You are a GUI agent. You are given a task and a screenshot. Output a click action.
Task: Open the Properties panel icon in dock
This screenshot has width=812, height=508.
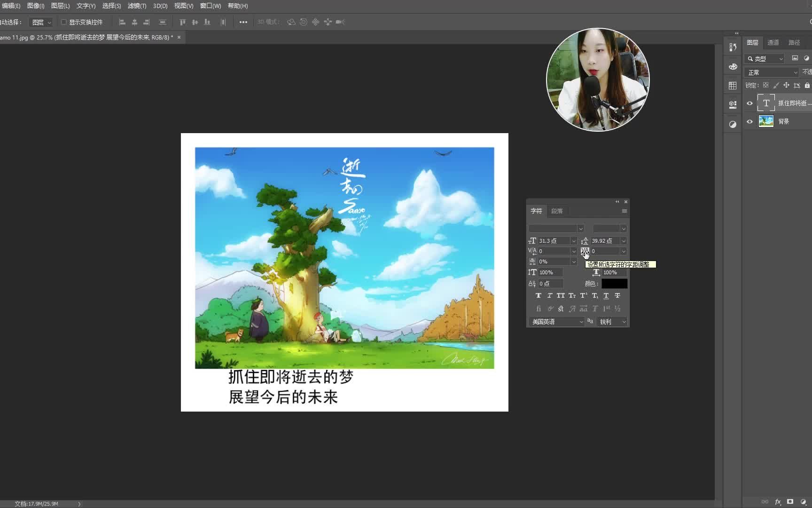pos(733,105)
